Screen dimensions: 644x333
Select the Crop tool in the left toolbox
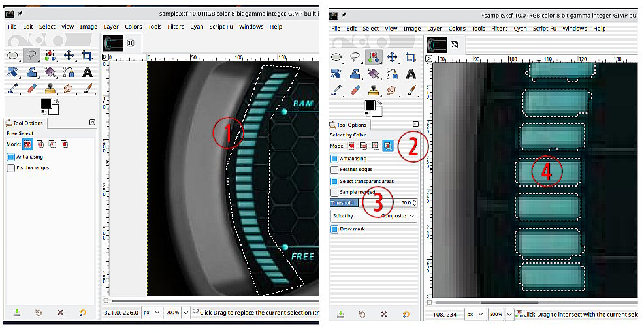(88, 55)
